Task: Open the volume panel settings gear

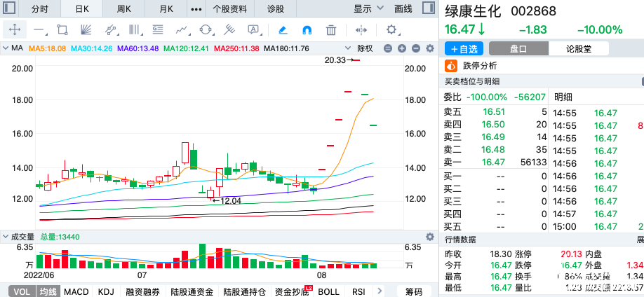Action: click(430, 237)
